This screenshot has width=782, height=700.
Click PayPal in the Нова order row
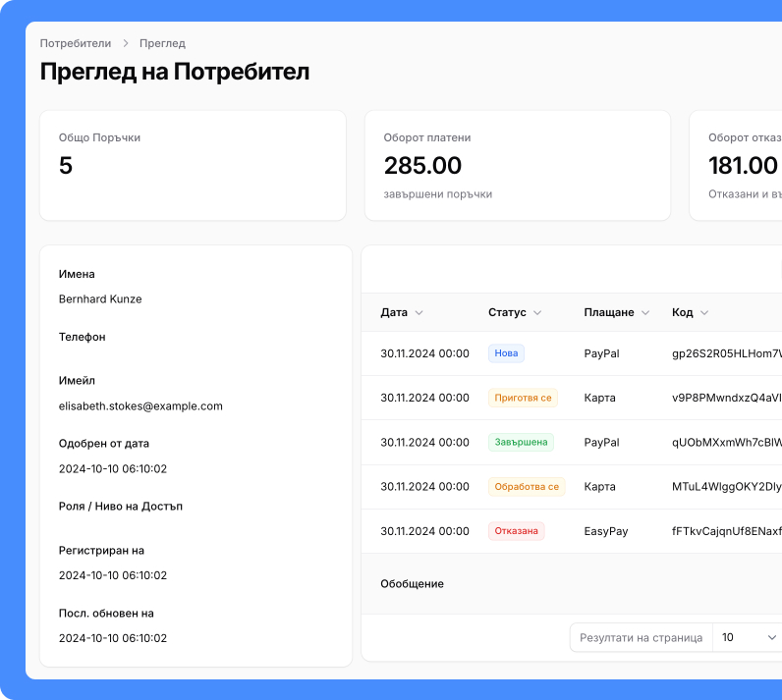(x=601, y=353)
